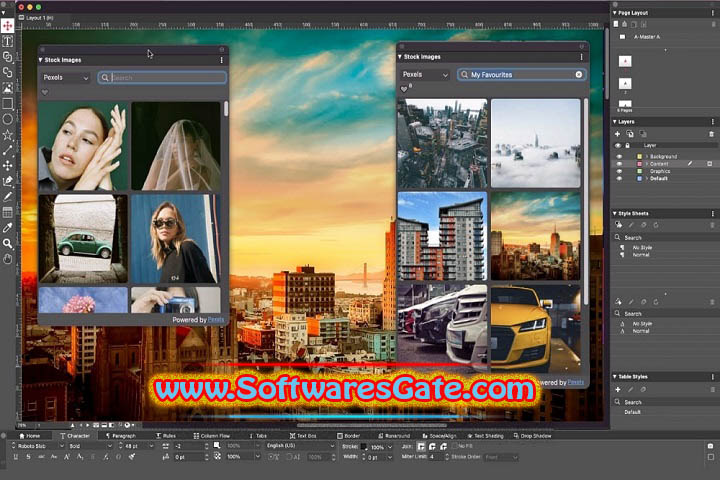This screenshot has height=480, width=720.
Task: Select the Oval Box tool
Action: (7, 119)
